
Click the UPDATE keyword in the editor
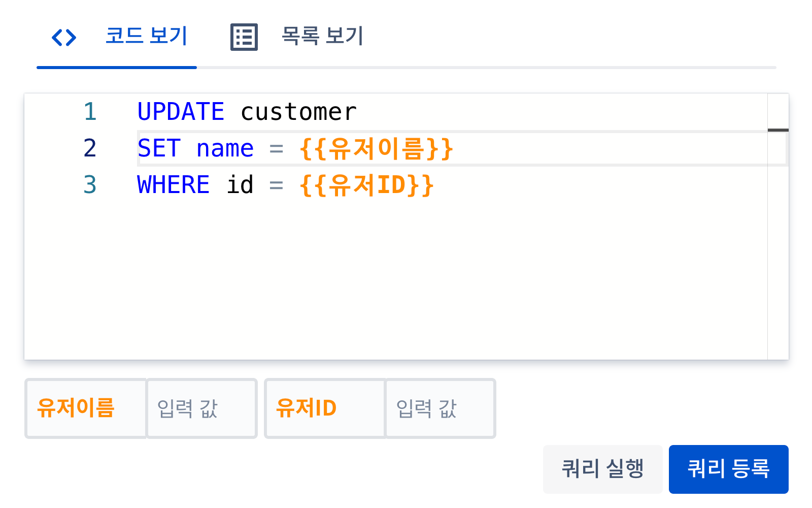coord(181,112)
